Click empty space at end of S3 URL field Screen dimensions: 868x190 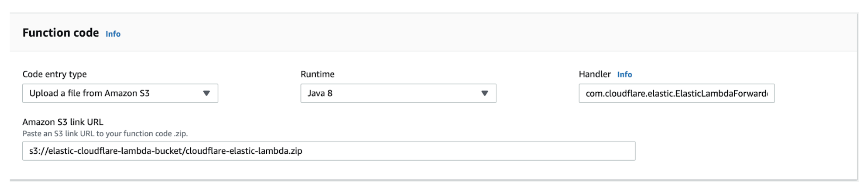coord(502,151)
